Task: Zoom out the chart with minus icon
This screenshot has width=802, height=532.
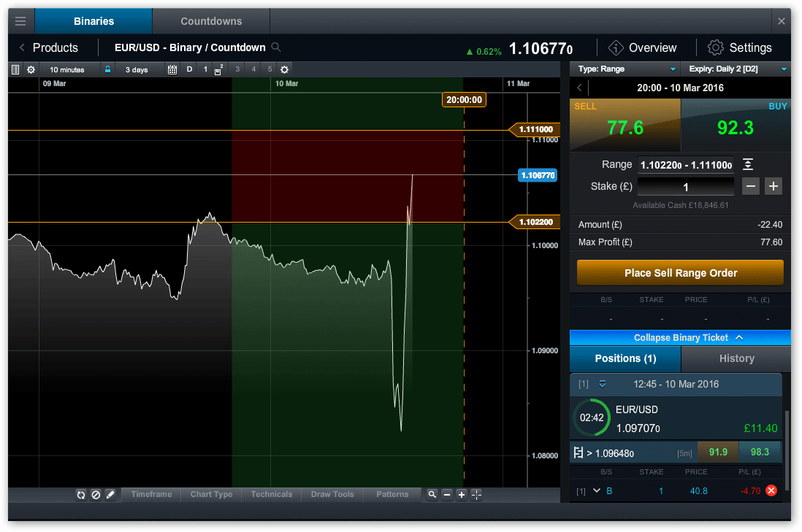Action: [x=447, y=495]
